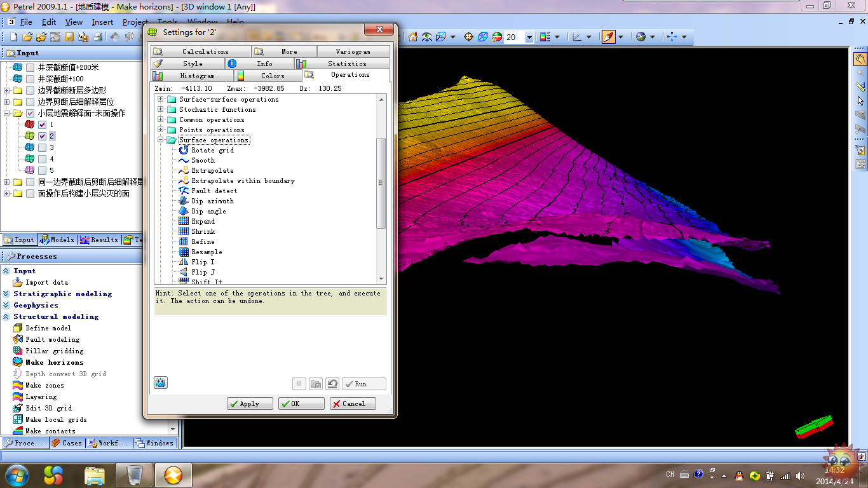Screen dimensions: 868x488
Task: Check the surface '3' checkbox
Action: [x=42, y=147]
